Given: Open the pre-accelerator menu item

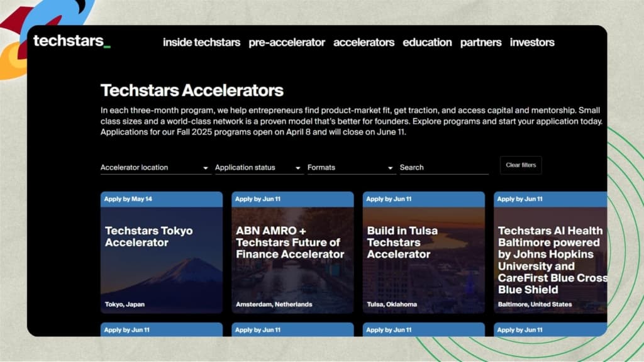Looking at the screenshot, I should pos(287,42).
